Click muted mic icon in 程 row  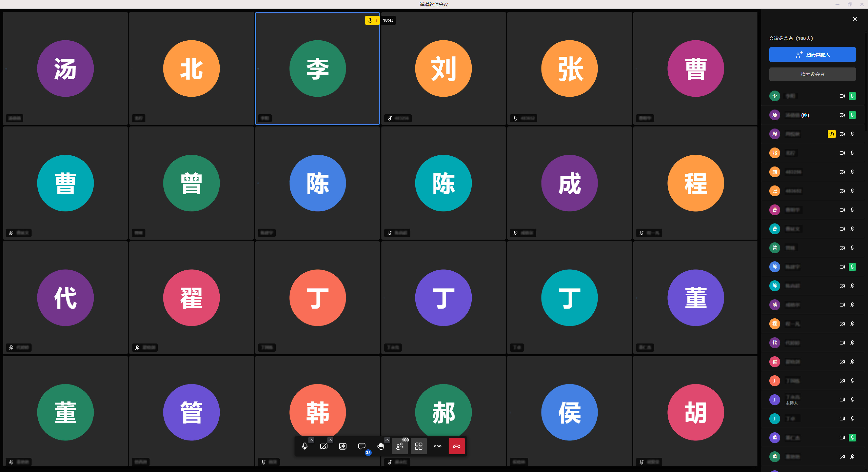852,324
